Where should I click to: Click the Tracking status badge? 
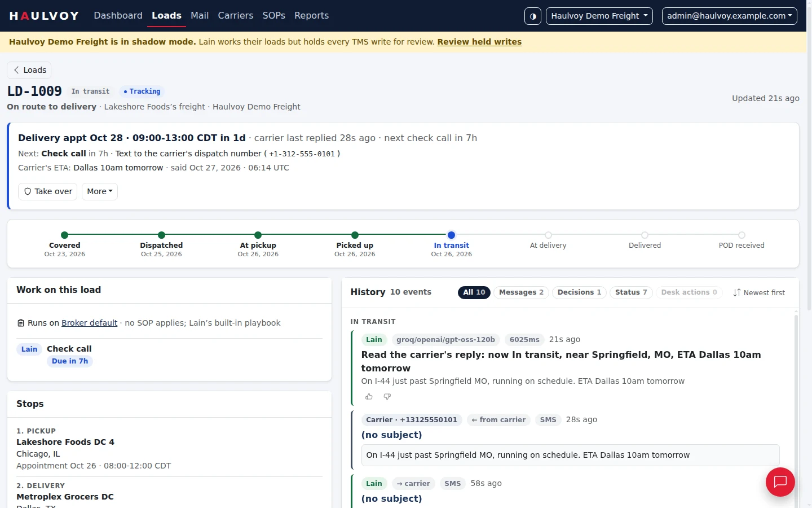[142, 91]
